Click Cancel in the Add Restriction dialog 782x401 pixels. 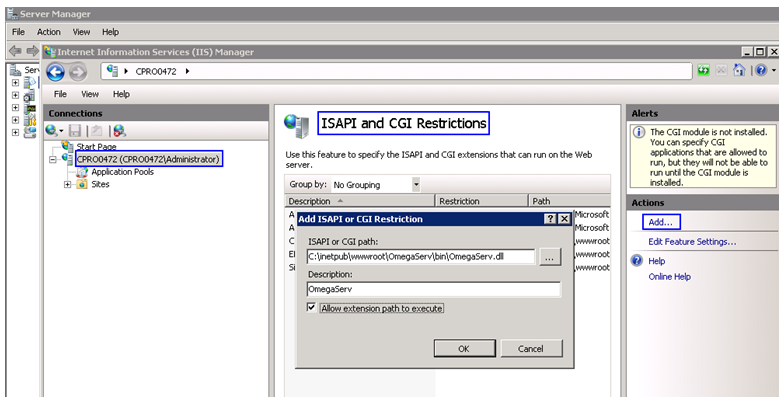pyautogui.click(x=531, y=349)
